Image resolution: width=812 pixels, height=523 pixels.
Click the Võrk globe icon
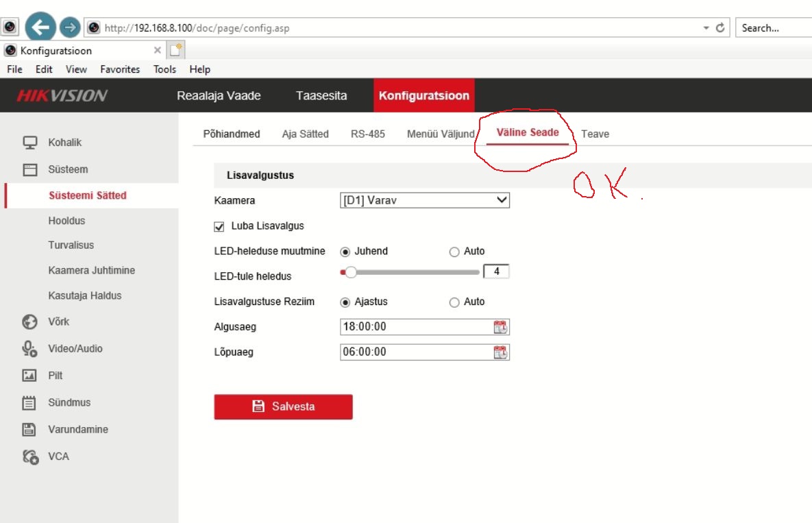click(29, 322)
